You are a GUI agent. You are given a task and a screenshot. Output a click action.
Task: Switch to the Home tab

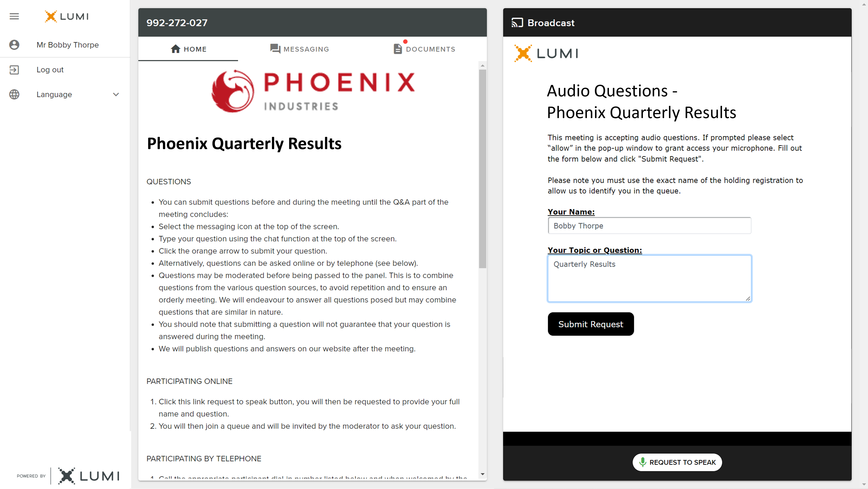coord(188,49)
